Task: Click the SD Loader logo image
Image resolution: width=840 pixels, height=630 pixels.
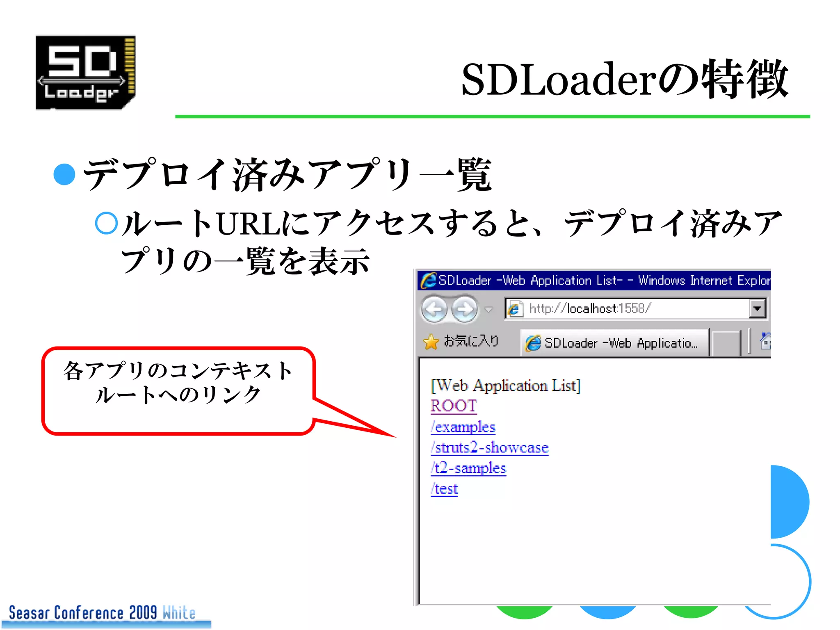Action: [86, 73]
